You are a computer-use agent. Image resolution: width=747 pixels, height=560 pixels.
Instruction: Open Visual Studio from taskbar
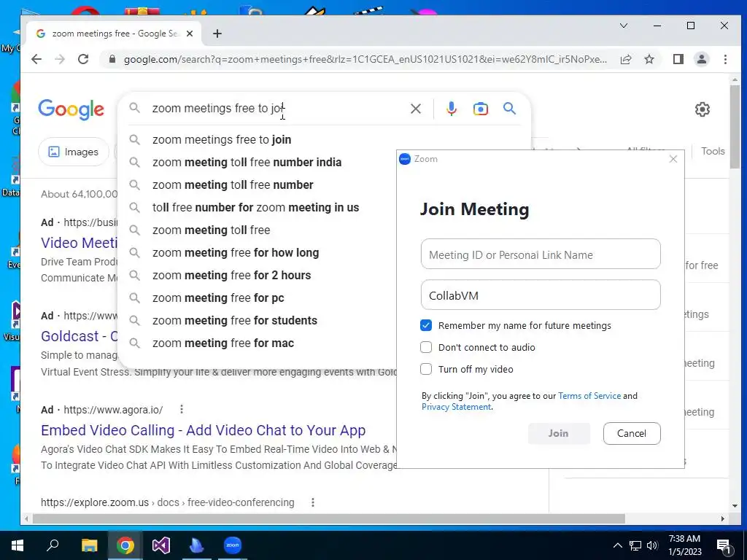click(161, 545)
